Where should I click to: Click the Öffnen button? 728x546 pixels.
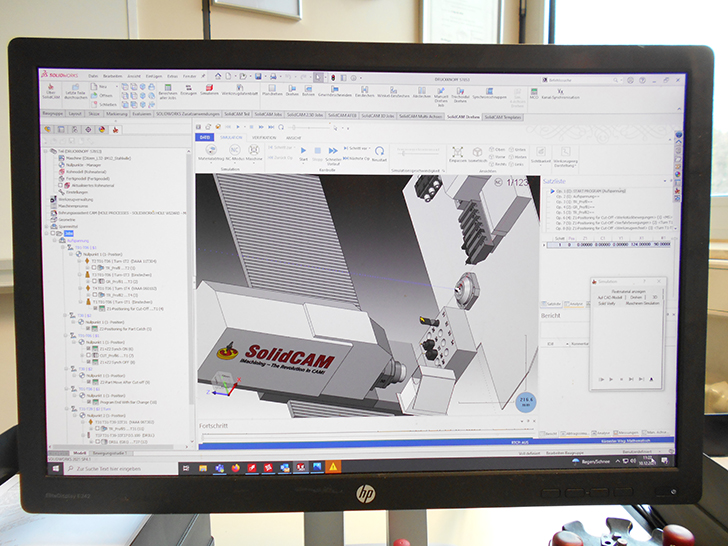tap(103, 96)
